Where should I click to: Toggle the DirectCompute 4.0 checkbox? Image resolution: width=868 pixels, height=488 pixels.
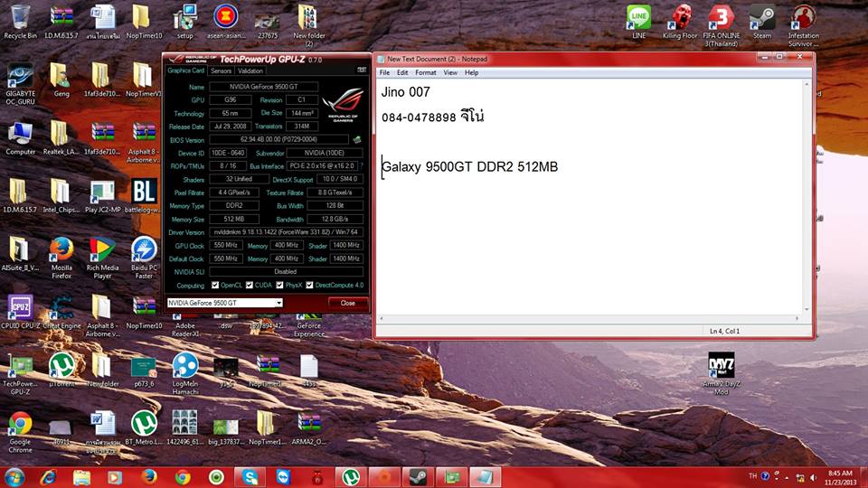pos(309,285)
